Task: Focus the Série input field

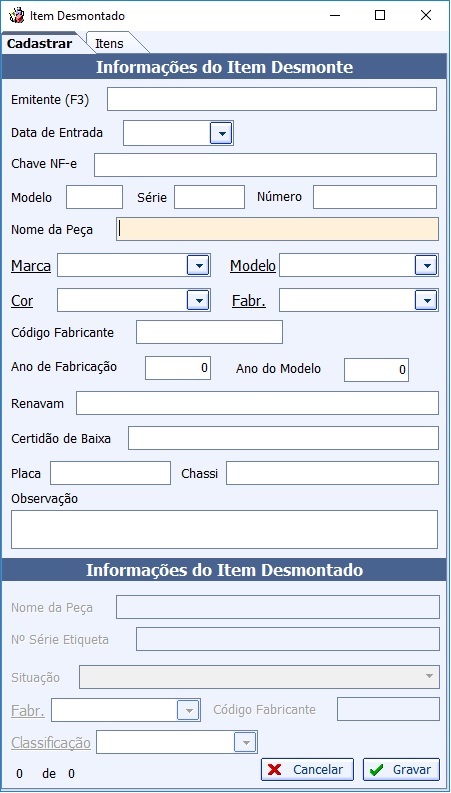Action: click(x=209, y=197)
